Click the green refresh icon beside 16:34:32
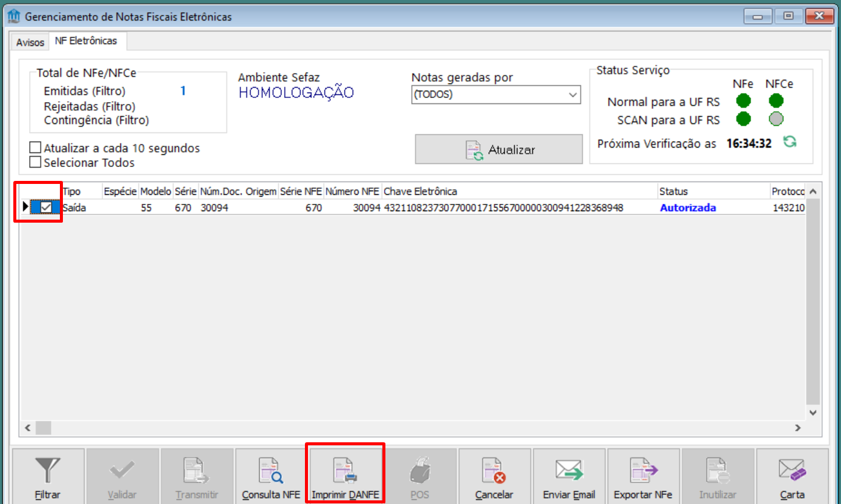Screen dimensions: 841x504 (790, 142)
